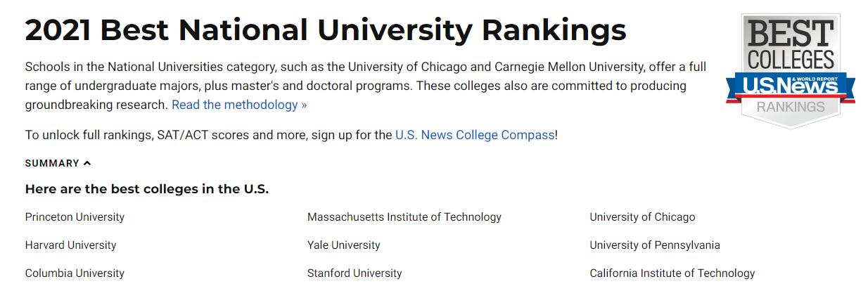Click the RANKINGS text on the badge
The height and width of the screenshot is (291, 868).
tap(791, 107)
